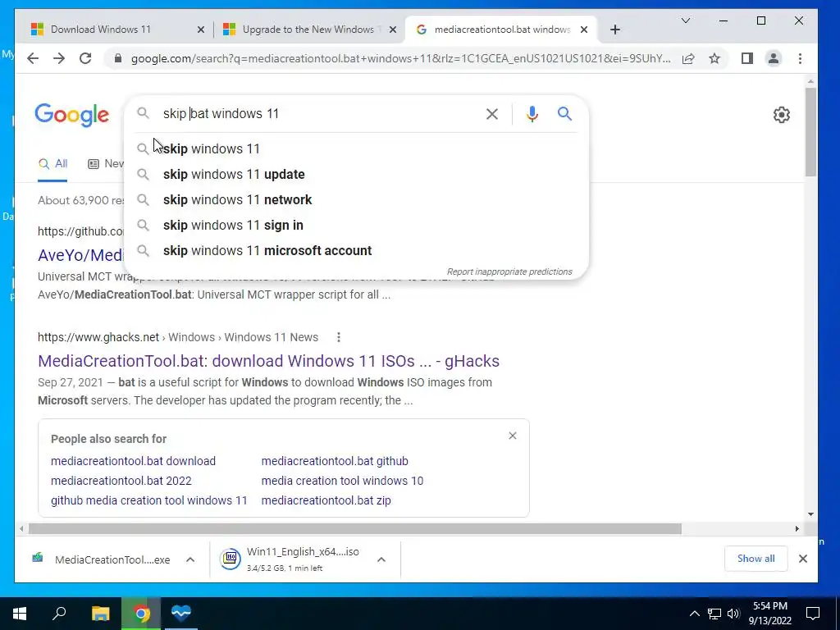The image size is (840, 630).
Task: Click the horizontal page scrollbar thumb
Action: pos(354,529)
